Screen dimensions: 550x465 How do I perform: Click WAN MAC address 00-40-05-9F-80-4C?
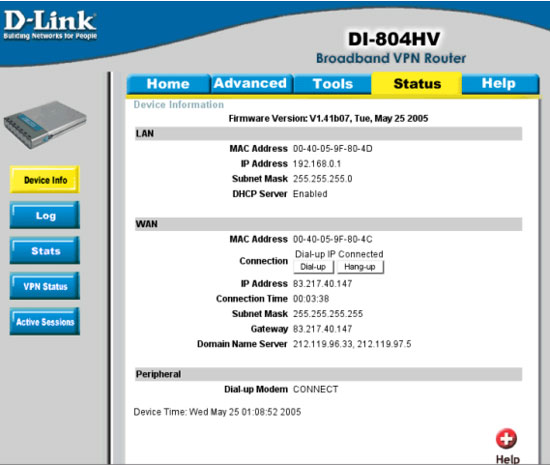click(x=333, y=239)
